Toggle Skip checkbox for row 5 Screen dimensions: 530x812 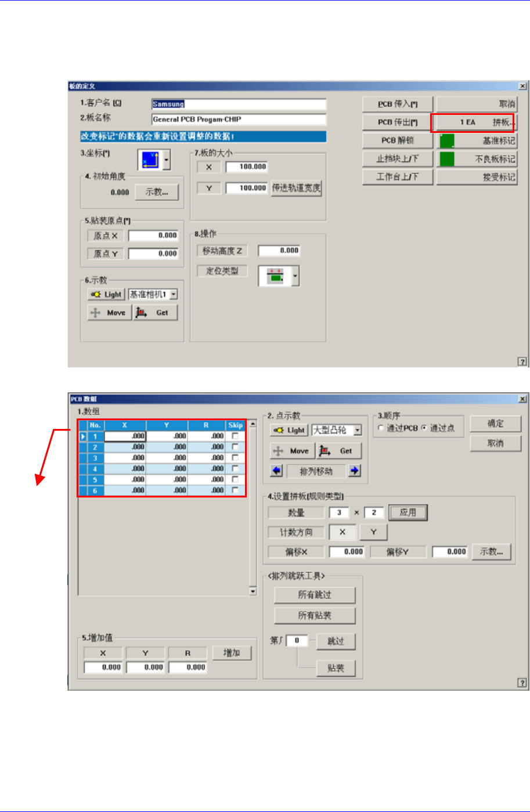click(x=235, y=479)
